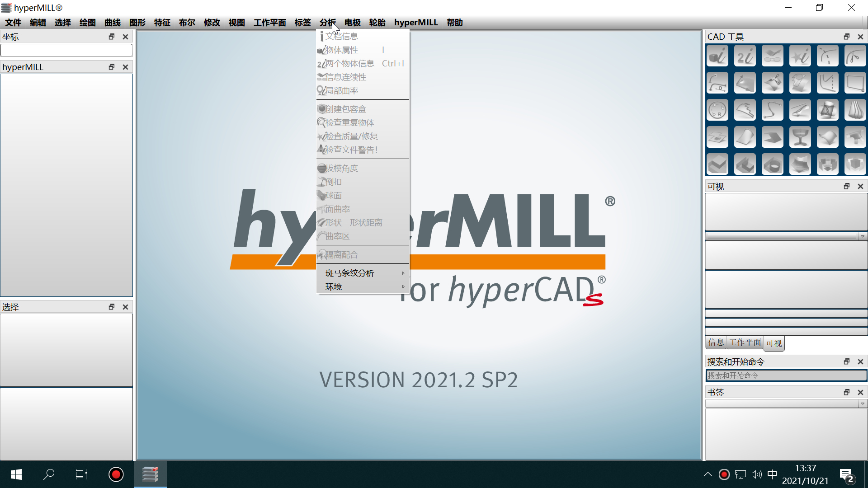Click the 坐标 input field
This screenshot has width=868, height=488.
tap(66, 50)
